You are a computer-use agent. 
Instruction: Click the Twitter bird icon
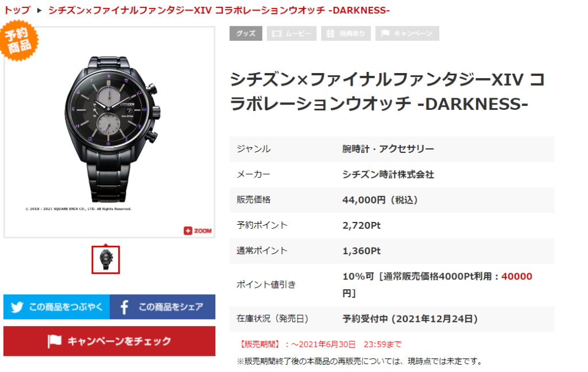(17, 307)
